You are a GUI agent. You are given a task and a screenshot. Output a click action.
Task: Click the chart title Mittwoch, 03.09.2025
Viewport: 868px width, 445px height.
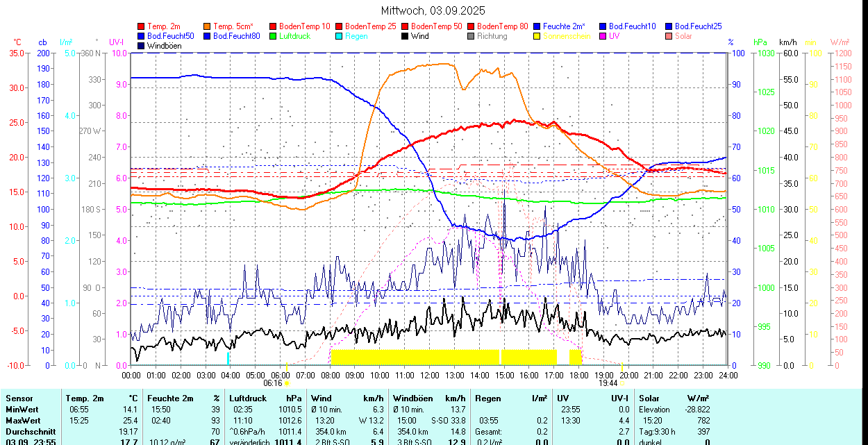coord(433,10)
